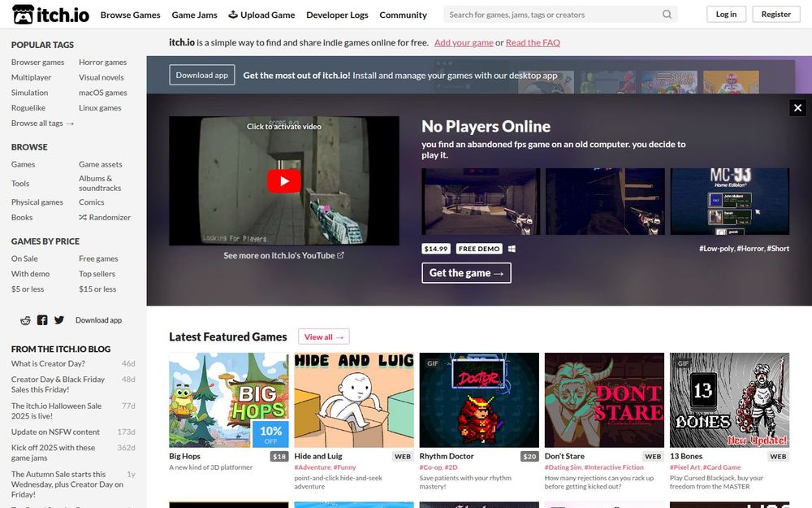This screenshot has width=812, height=508.
Task: Open blog post What is Creator Day?
Action: (x=48, y=364)
